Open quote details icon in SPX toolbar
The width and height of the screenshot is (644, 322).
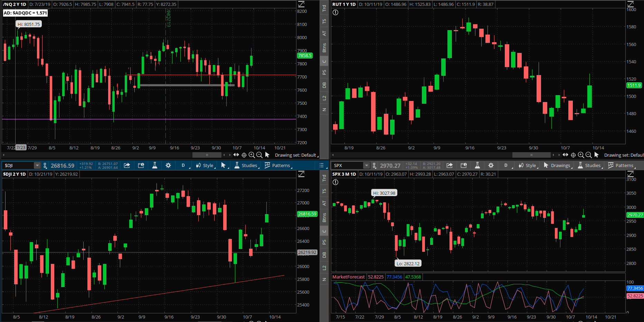[464, 165]
